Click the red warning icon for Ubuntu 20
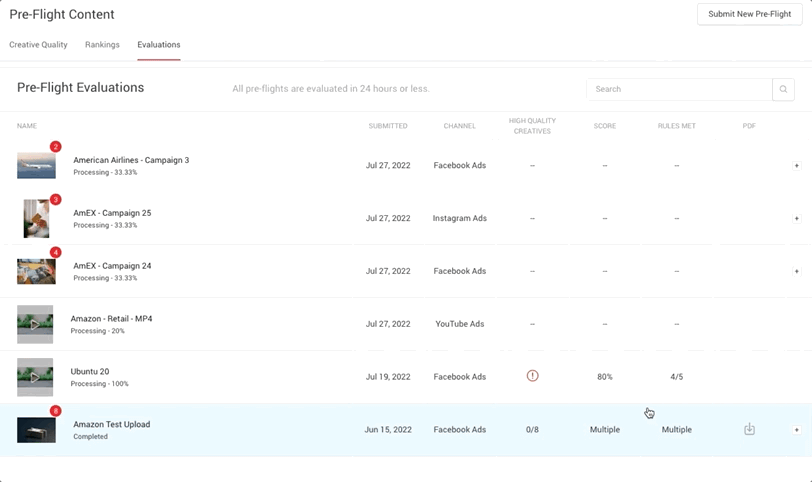Screen dimensions: 812x482 click(532, 376)
